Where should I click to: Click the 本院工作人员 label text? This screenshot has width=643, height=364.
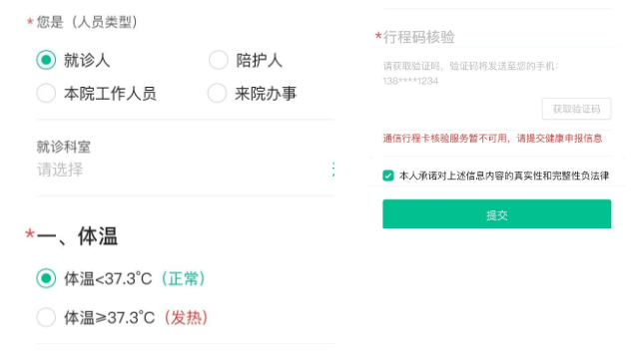(110, 94)
